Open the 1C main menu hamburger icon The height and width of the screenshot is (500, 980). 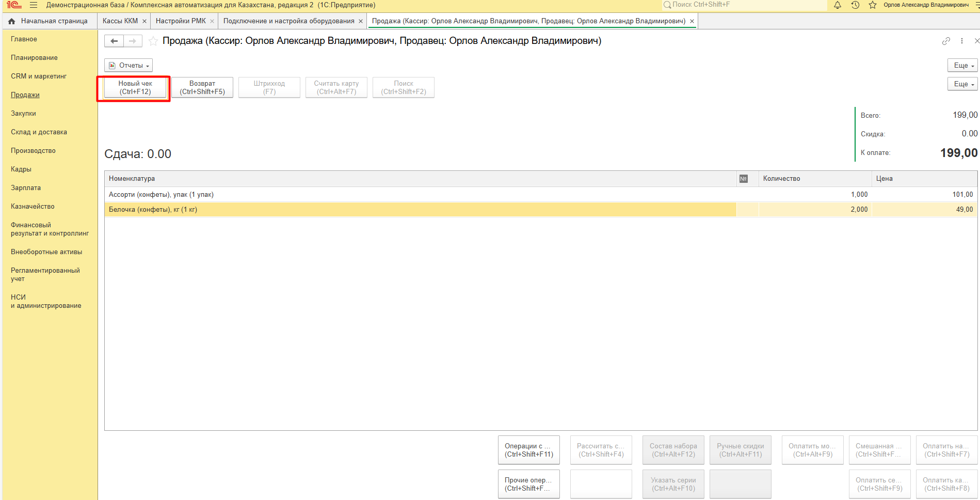tap(34, 5)
